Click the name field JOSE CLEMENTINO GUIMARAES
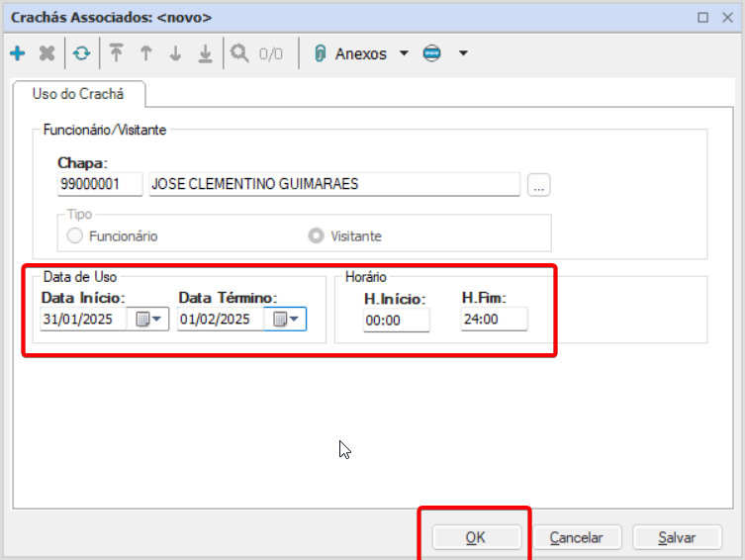The width and height of the screenshot is (745, 560). pos(334,184)
